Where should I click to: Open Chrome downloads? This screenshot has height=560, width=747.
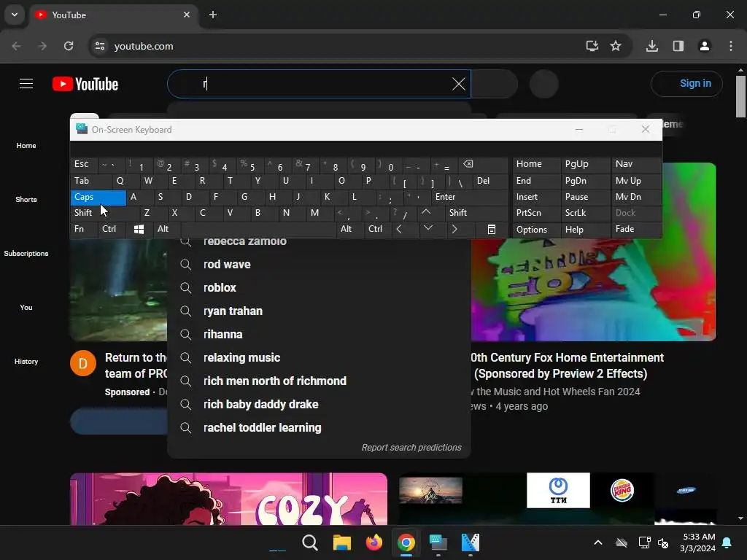651,46
